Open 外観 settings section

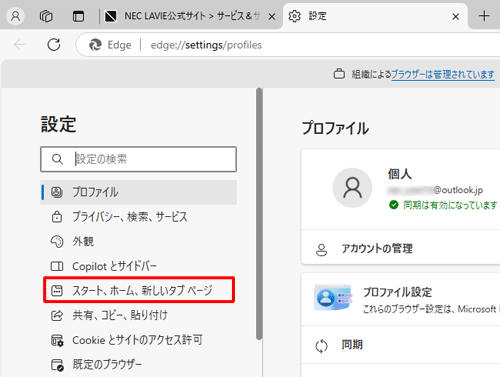tap(138, 241)
